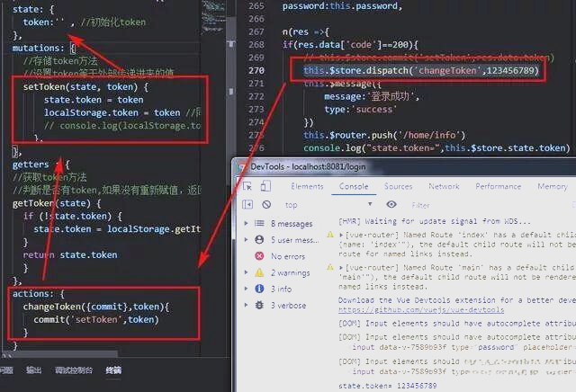
Task: Open the 终端 terminal panel tab
Action: pos(113,370)
